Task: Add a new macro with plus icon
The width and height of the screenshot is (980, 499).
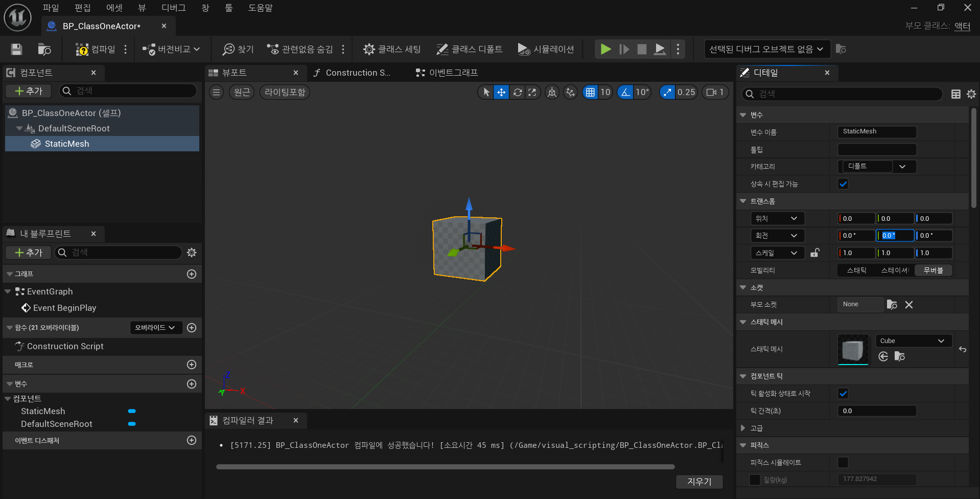Action: point(192,365)
